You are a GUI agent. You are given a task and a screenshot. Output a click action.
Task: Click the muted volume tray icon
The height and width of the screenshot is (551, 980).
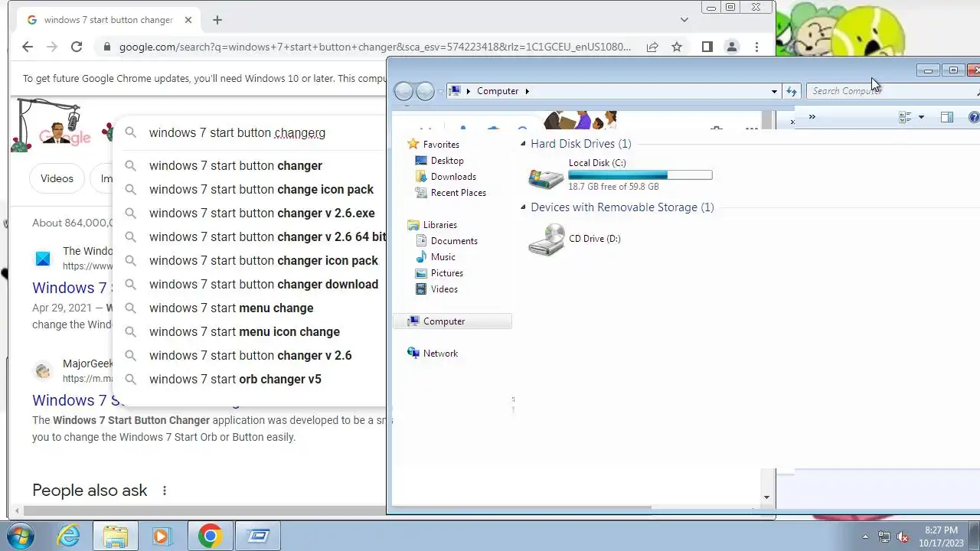click(x=903, y=536)
